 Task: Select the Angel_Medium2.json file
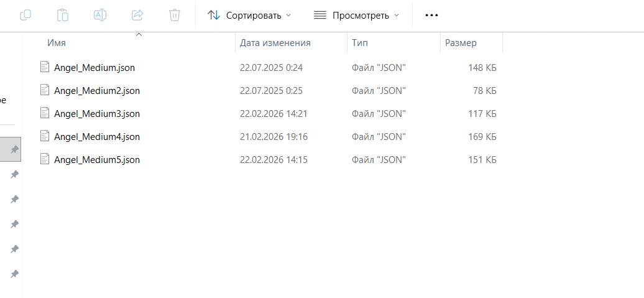pyautogui.click(x=97, y=90)
